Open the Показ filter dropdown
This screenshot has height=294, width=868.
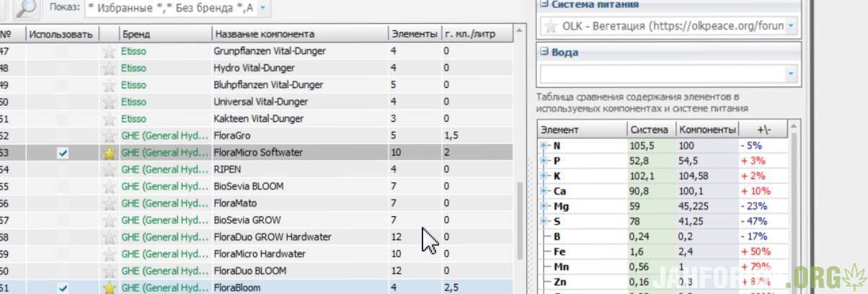coord(262,7)
